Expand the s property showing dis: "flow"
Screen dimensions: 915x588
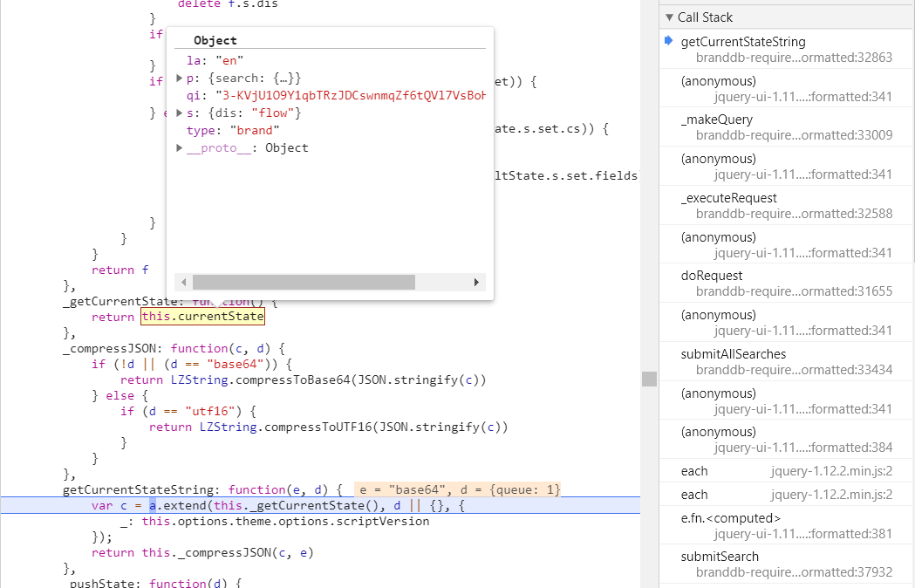click(180, 113)
